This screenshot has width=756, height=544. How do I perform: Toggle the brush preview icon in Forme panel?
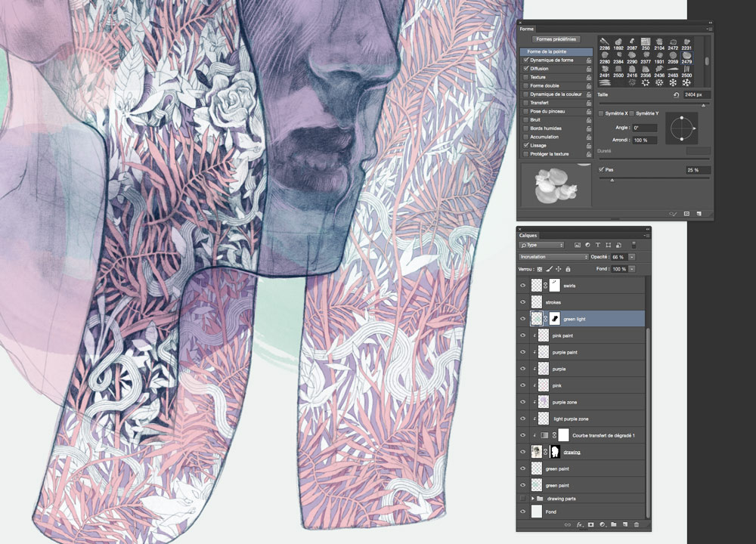[673, 214]
